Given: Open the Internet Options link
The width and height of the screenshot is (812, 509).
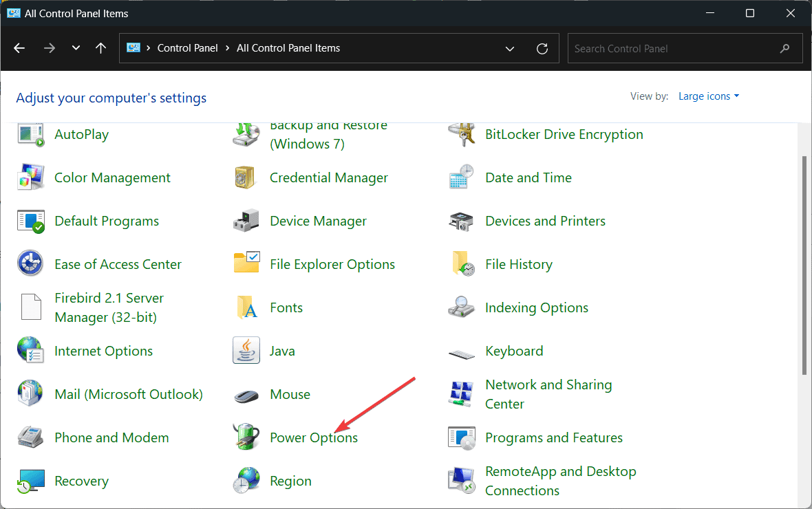Looking at the screenshot, I should (x=104, y=351).
